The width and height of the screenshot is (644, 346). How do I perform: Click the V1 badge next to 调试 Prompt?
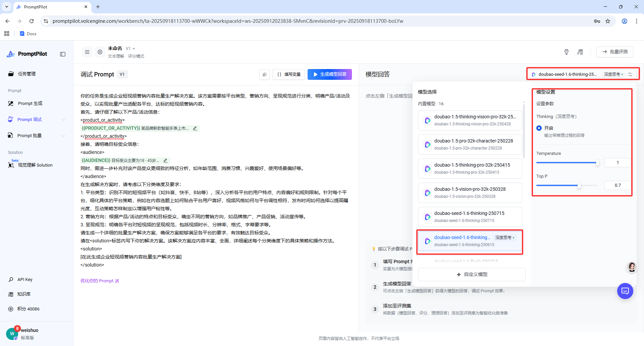coord(122,74)
